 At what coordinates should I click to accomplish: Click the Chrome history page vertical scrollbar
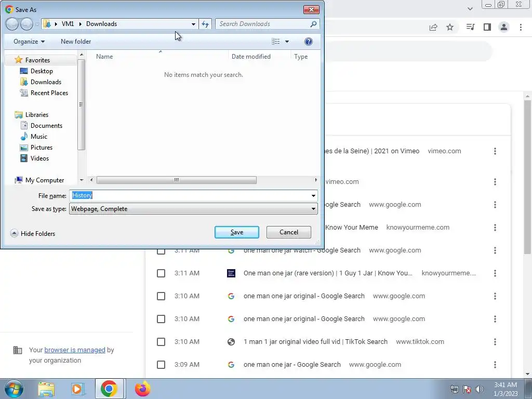coord(527,177)
